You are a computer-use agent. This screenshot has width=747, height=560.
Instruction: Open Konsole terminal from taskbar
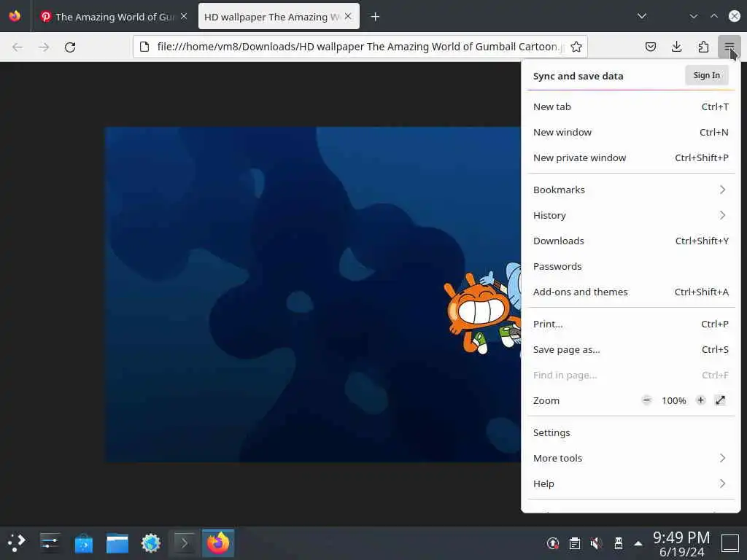[x=184, y=542]
